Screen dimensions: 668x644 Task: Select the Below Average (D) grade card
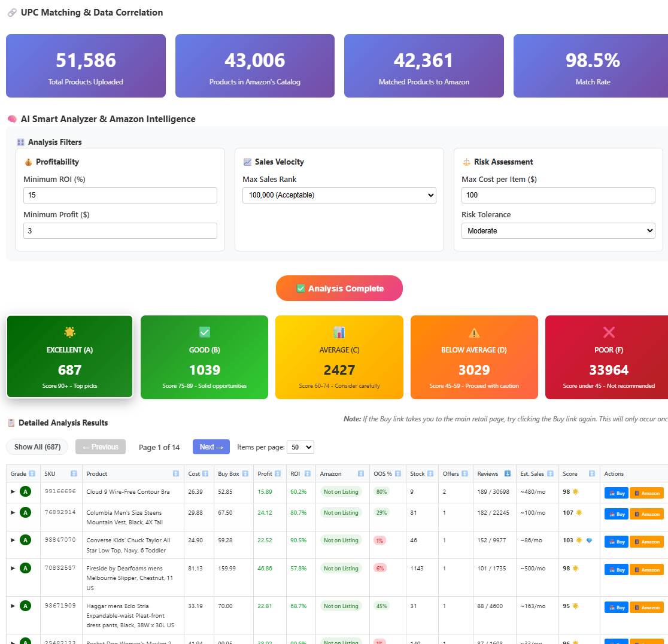474,357
